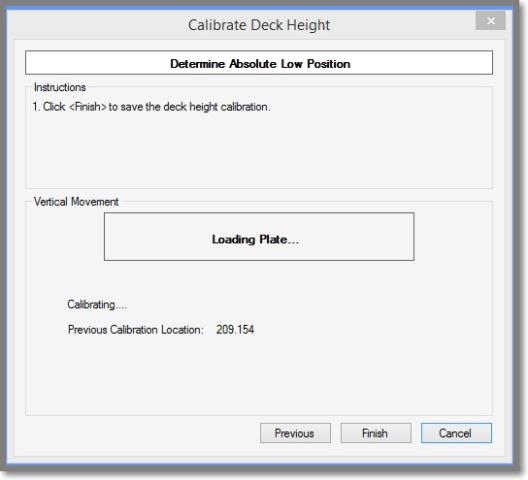Click the Calibrate Deck Height title bar
The width and height of the screenshot is (528, 480).
259,25
